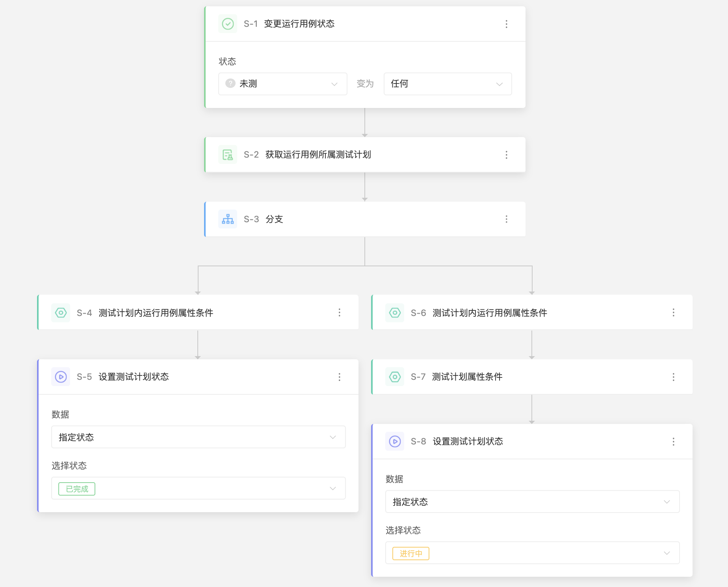Click the 进行中 orange status tag

click(x=411, y=554)
